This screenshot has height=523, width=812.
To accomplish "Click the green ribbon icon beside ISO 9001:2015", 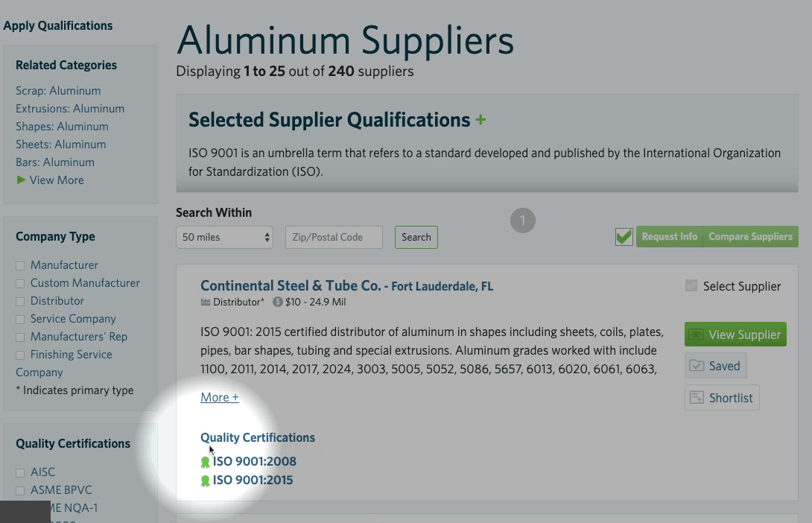I will (206, 481).
